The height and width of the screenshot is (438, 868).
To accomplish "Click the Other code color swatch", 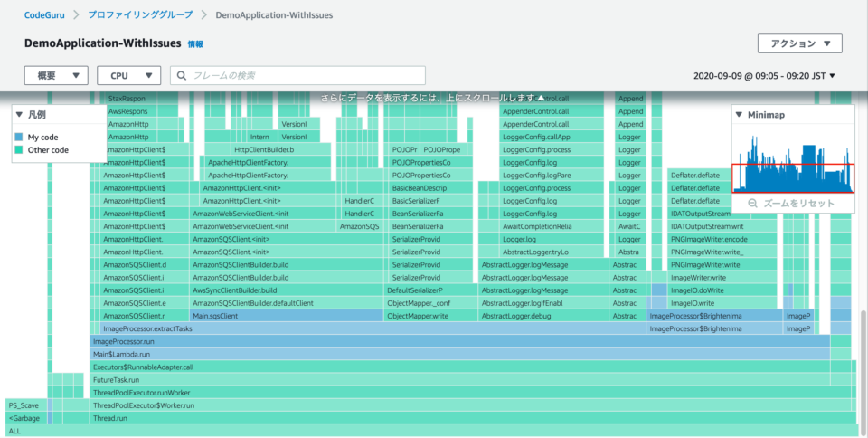I will (19, 150).
